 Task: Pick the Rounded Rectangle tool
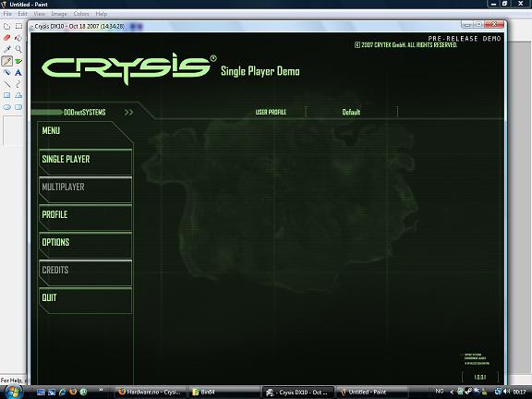[x=18, y=107]
